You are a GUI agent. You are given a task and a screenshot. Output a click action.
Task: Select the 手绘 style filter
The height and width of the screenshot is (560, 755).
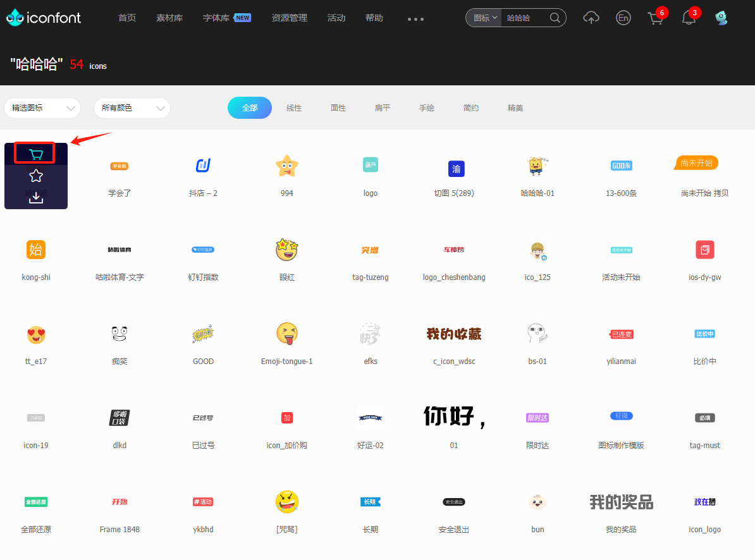click(x=426, y=107)
